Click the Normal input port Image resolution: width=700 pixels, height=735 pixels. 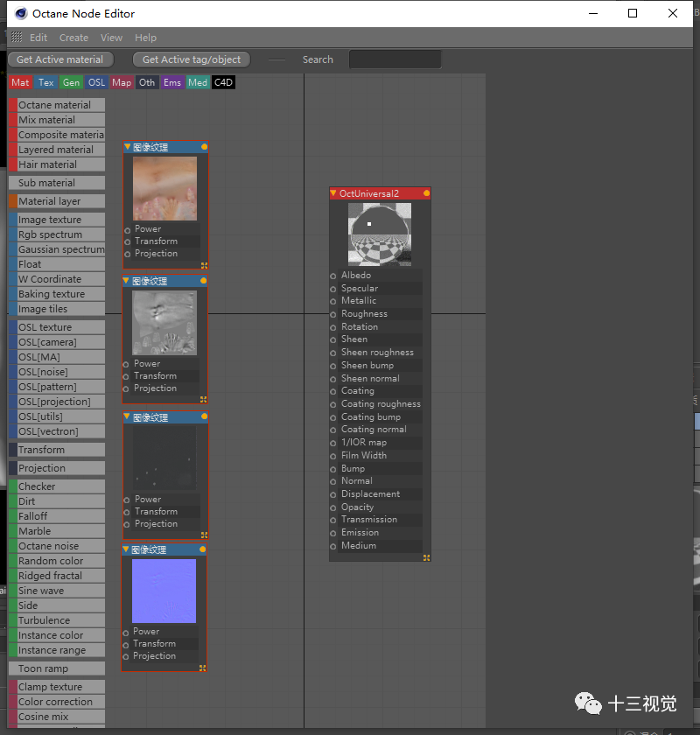coord(333,481)
